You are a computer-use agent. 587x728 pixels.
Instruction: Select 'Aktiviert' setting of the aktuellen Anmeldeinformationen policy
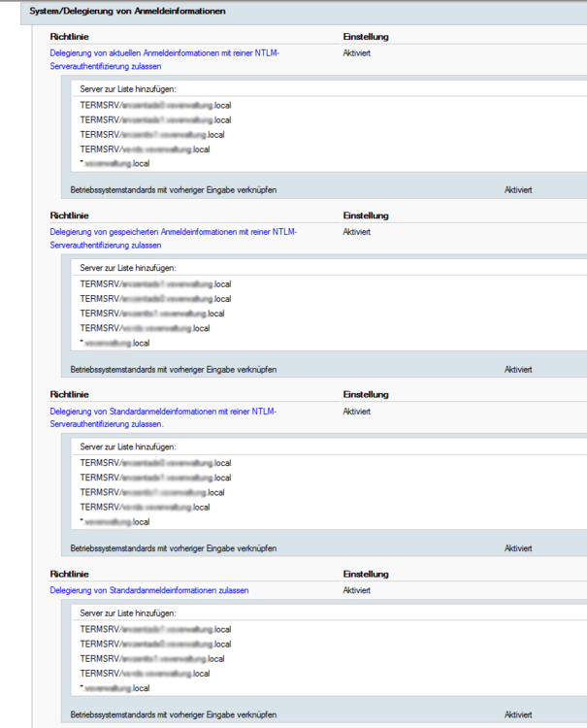pos(356,52)
